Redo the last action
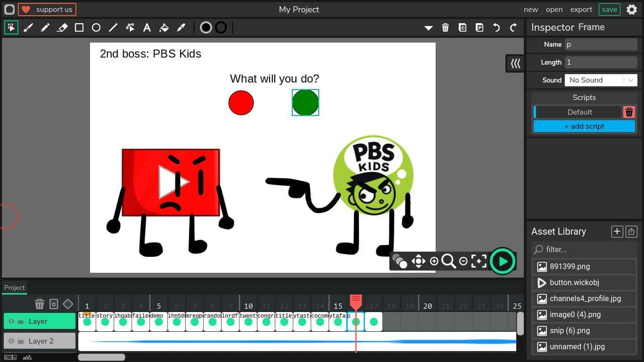The image size is (644, 362). (x=514, y=28)
